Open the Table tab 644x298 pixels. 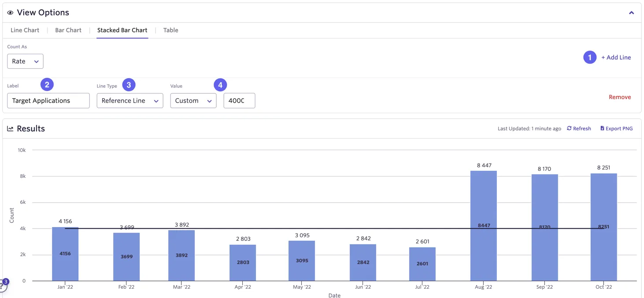(x=171, y=30)
